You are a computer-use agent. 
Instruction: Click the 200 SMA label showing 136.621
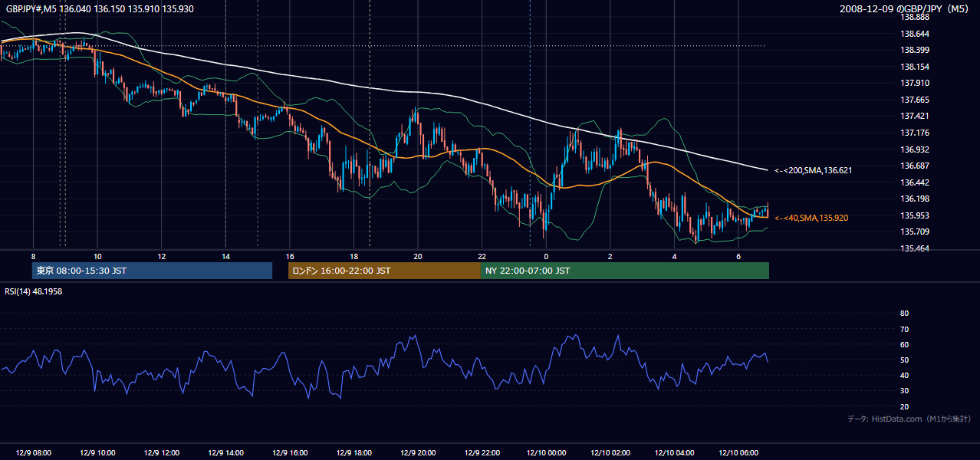[x=812, y=170]
